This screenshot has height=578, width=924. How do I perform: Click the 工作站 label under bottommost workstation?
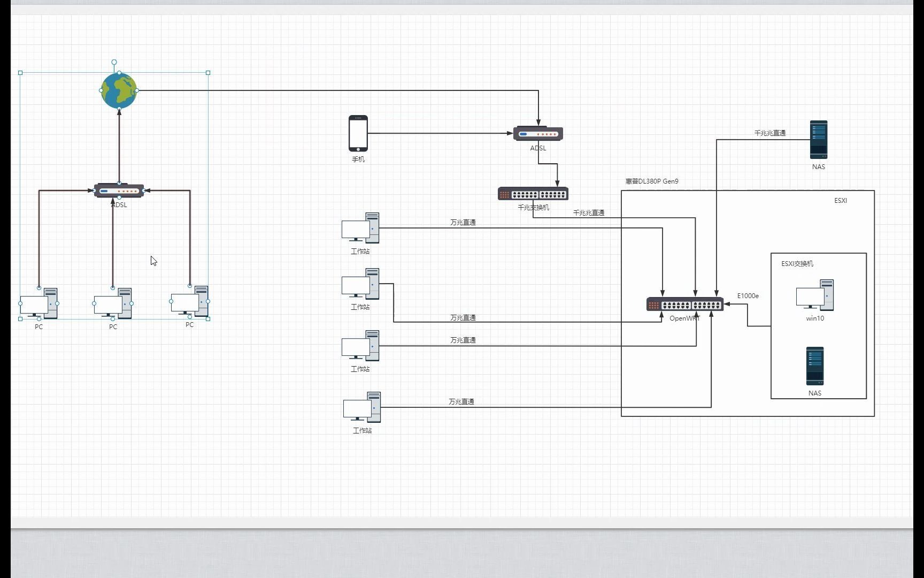coord(363,431)
